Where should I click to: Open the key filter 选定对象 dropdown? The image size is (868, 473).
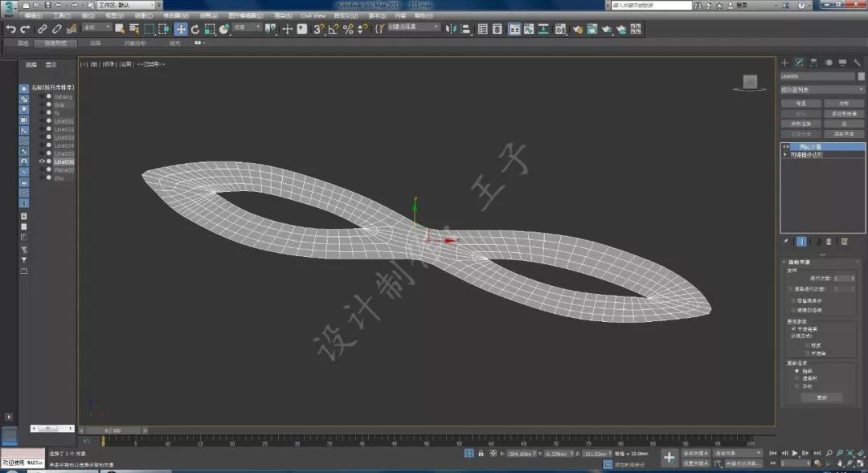738,453
